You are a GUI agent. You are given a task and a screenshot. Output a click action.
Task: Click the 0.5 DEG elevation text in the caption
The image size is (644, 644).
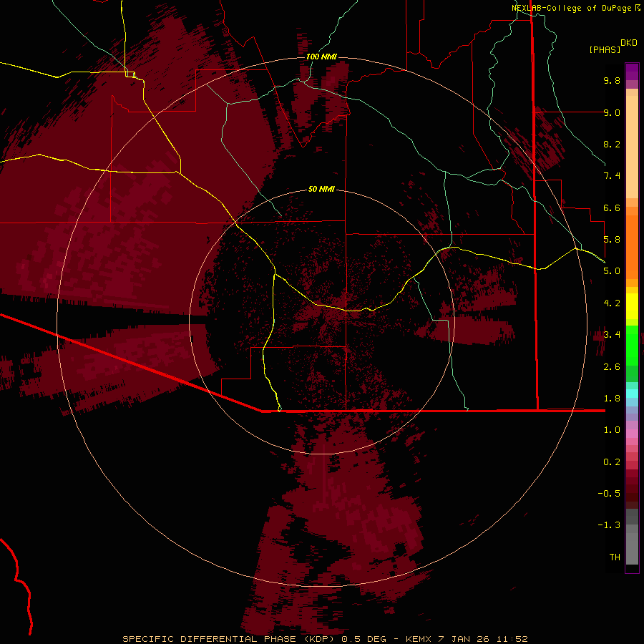click(364, 639)
